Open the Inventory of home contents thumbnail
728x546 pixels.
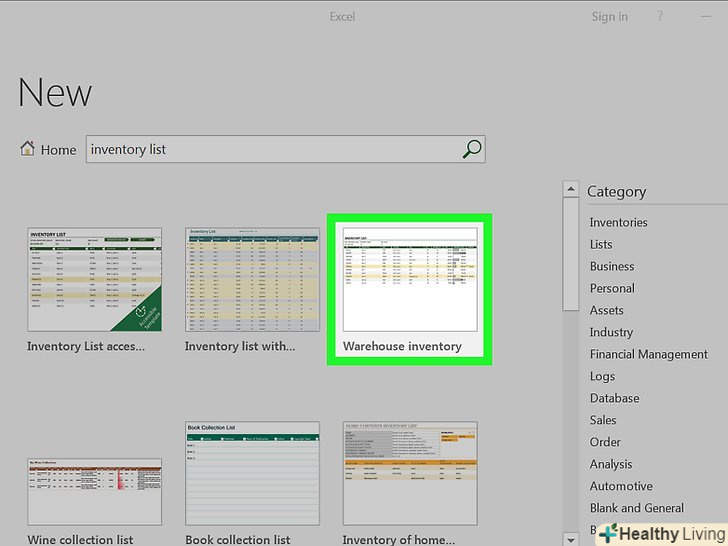[410, 473]
